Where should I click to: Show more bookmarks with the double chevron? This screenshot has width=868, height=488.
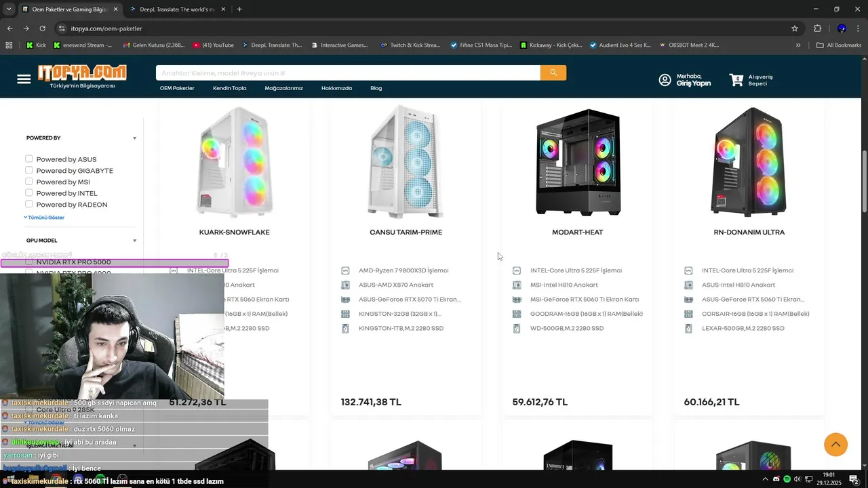click(x=798, y=45)
